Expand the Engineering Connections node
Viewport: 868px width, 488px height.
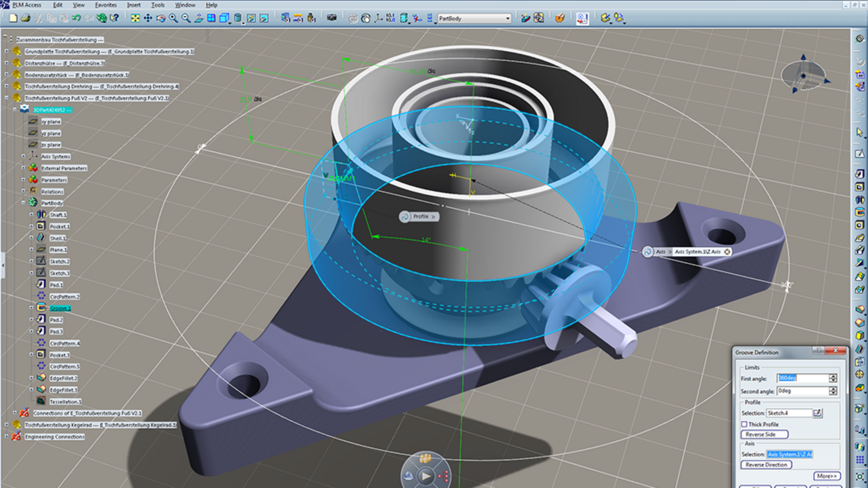[x=7, y=436]
